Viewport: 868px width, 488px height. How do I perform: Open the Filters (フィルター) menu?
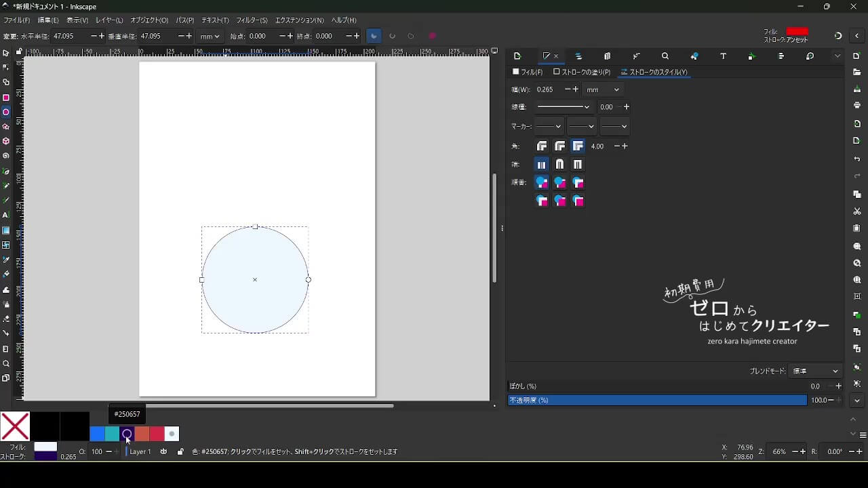[x=252, y=20]
